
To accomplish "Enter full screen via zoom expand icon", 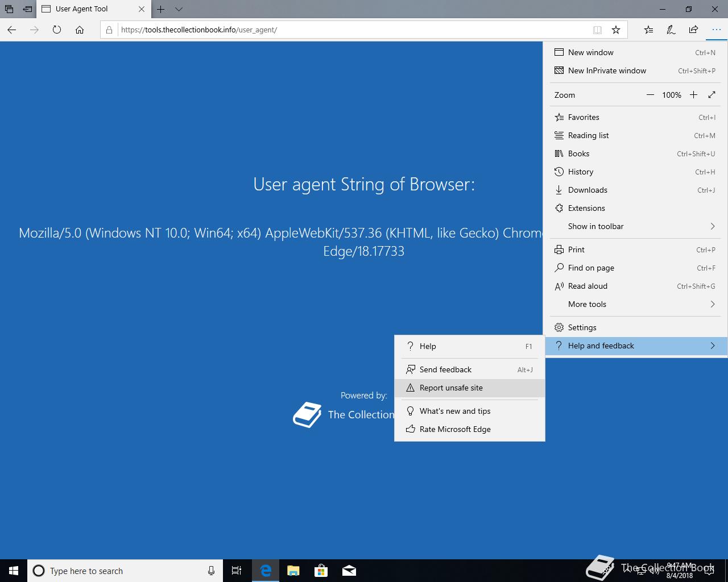I will click(x=712, y=95).
